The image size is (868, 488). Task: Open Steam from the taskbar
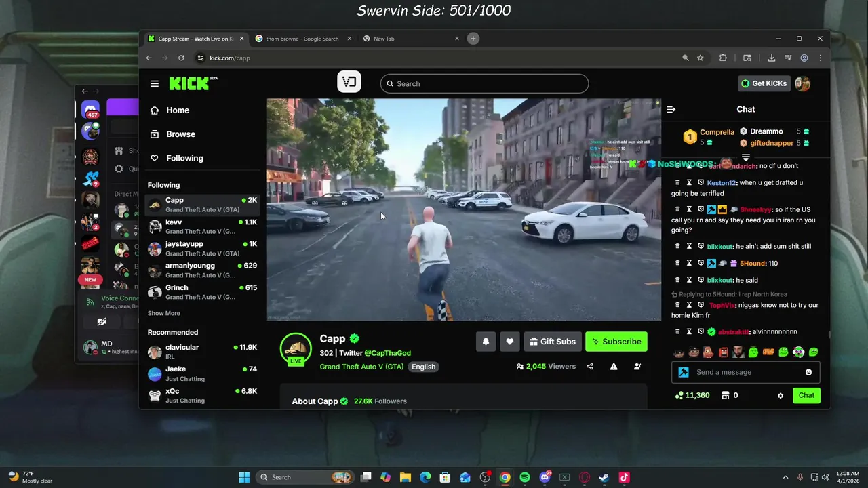pos(604,477)
